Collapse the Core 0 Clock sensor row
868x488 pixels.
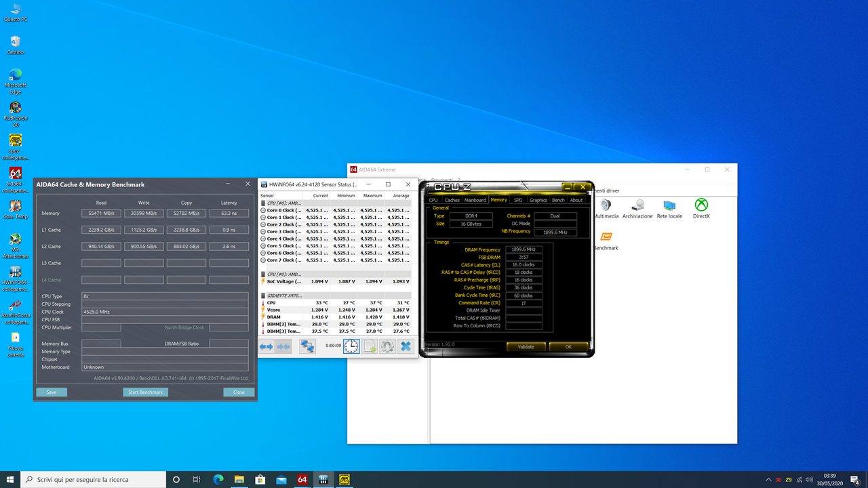coord(263,210)
